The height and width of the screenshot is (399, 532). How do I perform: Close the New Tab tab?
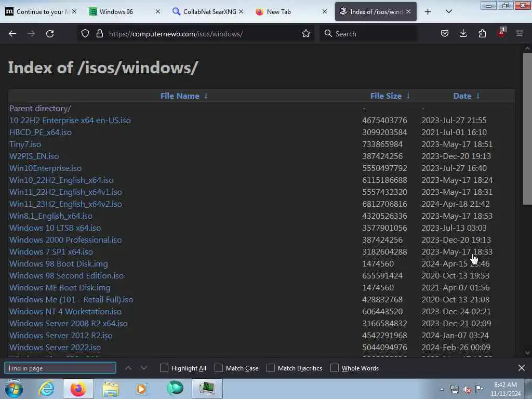pos(325,12)
